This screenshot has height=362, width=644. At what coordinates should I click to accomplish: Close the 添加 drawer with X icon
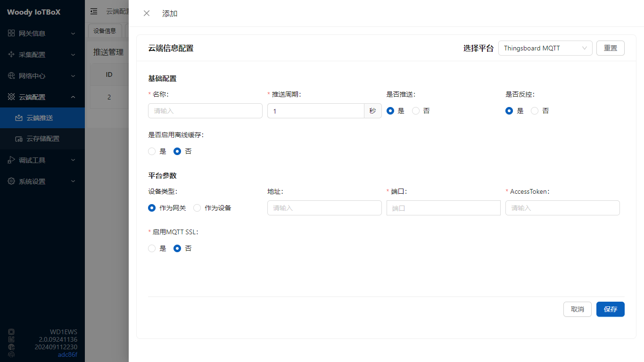tap(147, 13)
